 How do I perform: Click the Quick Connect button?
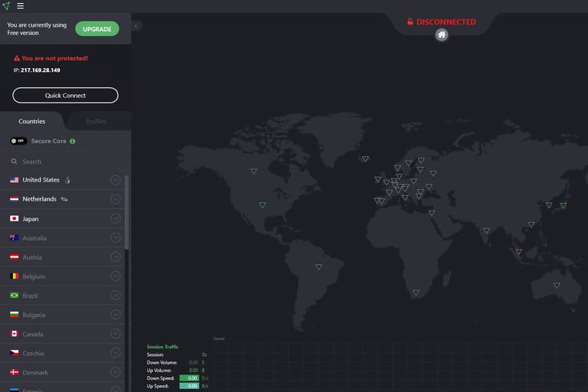(x=65, y=95)
